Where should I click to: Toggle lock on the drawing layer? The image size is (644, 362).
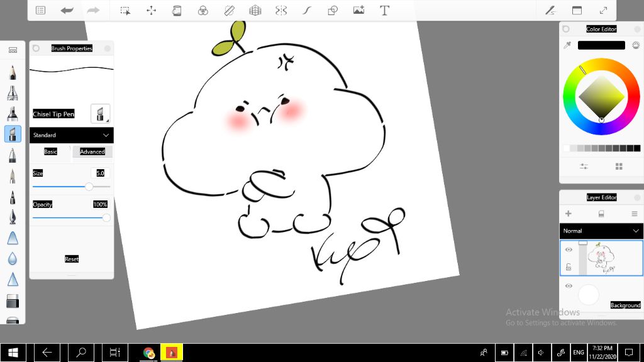(x=569, y=266)
